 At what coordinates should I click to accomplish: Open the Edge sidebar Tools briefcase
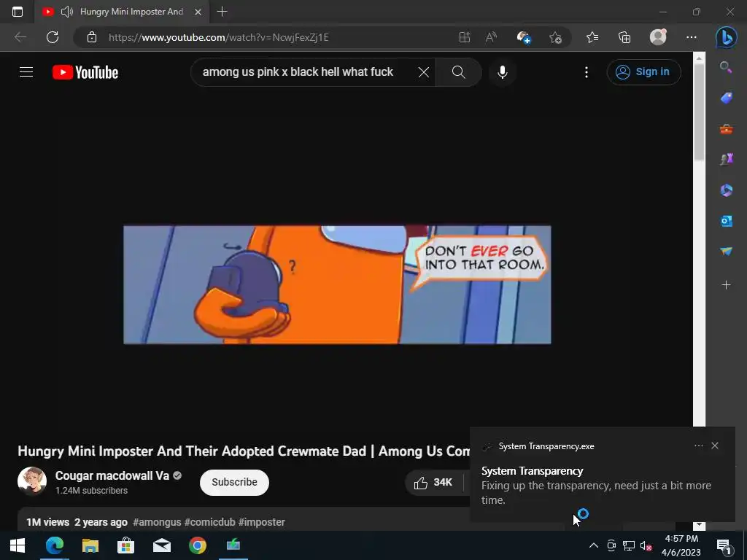pyautogui.click(x=726, y=129)
